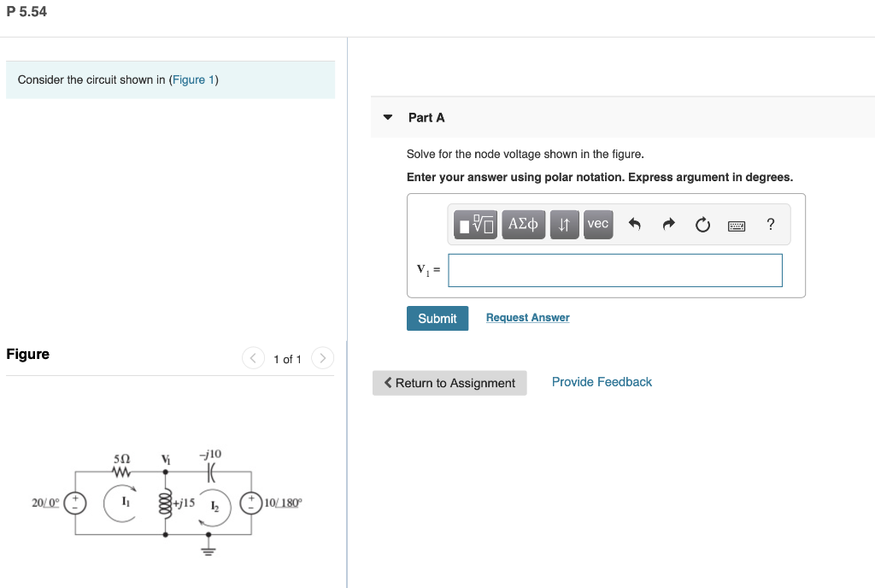This screenshot has width=875, height=588.
Task: Submit the answer for Part A
Action: click(437, 318)
